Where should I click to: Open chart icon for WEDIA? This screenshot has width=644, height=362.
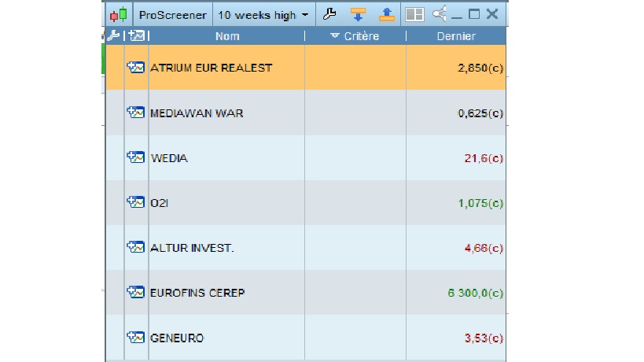(x=135, y=157)
